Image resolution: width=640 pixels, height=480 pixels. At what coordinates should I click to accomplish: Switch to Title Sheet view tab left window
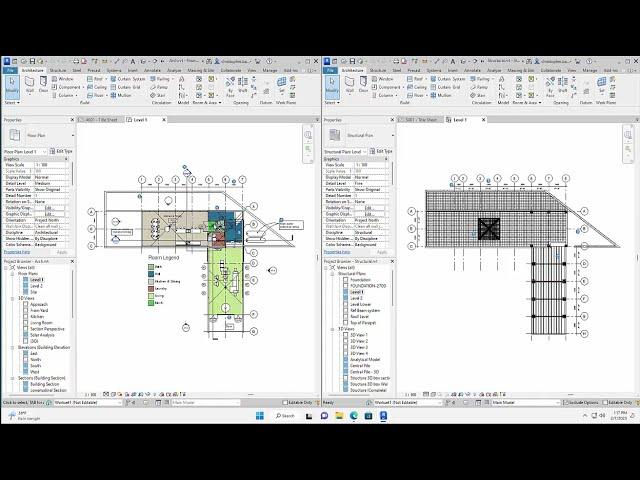100,120
